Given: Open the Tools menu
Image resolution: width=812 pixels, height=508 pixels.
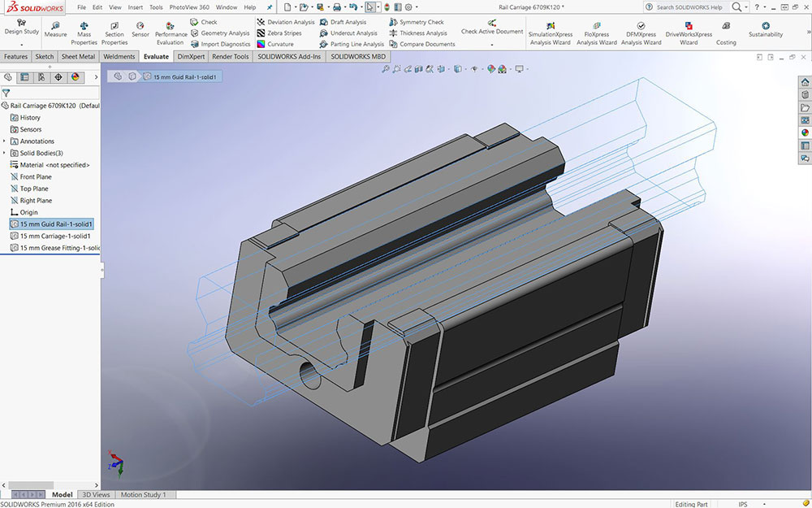Looking at the screenshot, I should pyautogui.click(x=156, y=7).
